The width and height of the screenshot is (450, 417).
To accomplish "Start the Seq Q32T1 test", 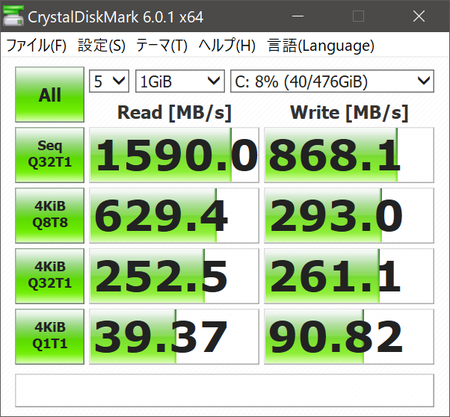I will pos(50,155).
